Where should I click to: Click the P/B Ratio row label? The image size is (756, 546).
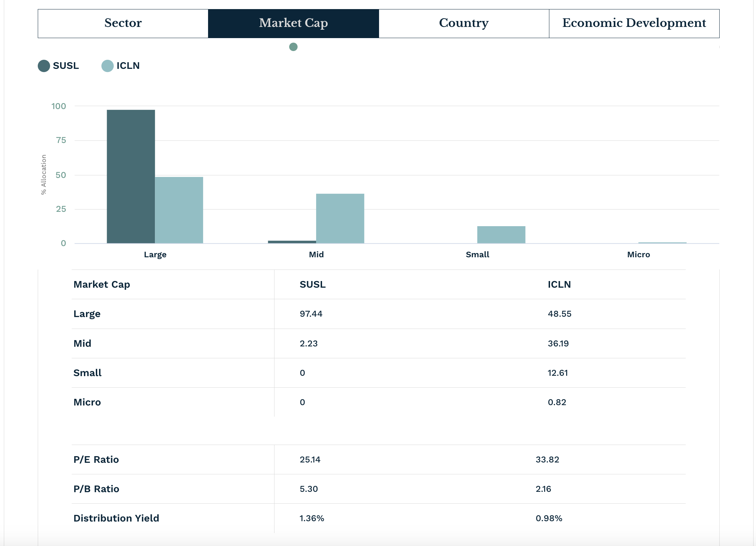click(x=97, y=489)
